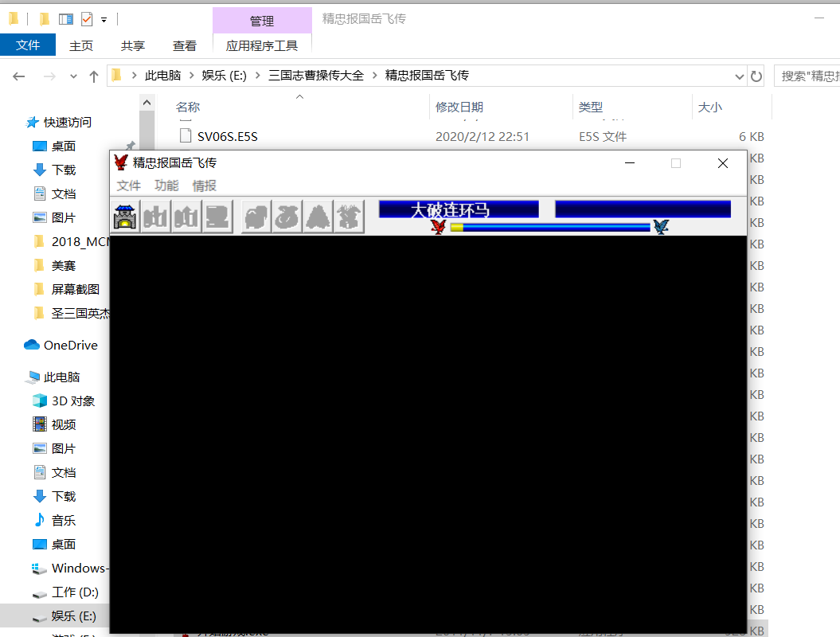Screen dimensions: 840x637
Task: Click the Explorer forward arrow
Action: click(49, 76)
